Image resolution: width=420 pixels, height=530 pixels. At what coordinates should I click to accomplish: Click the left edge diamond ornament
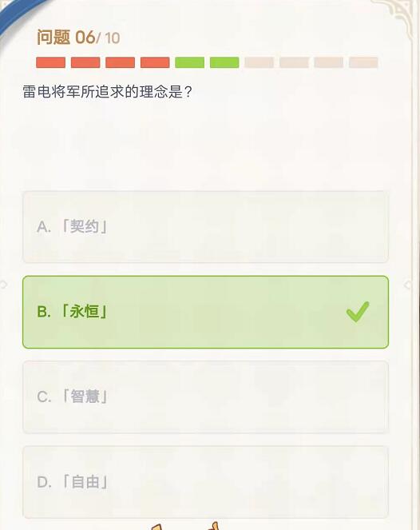[x=3, y=285]
